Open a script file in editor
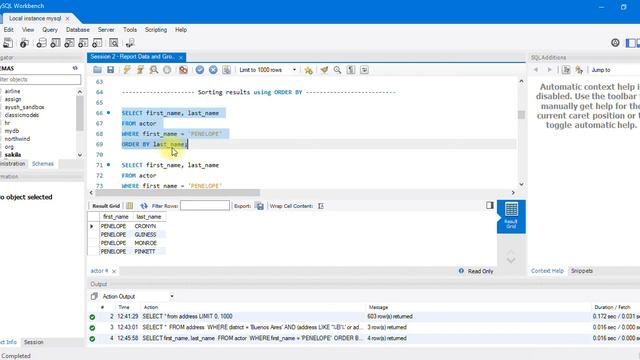 (97, 70)
